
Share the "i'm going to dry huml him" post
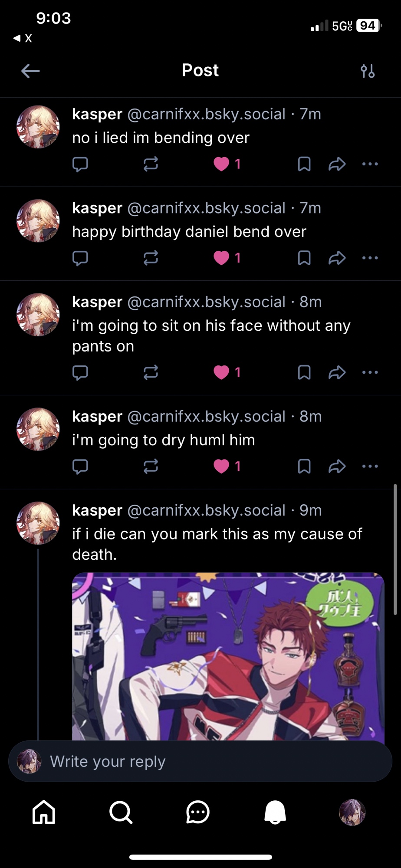pos(337,467)
